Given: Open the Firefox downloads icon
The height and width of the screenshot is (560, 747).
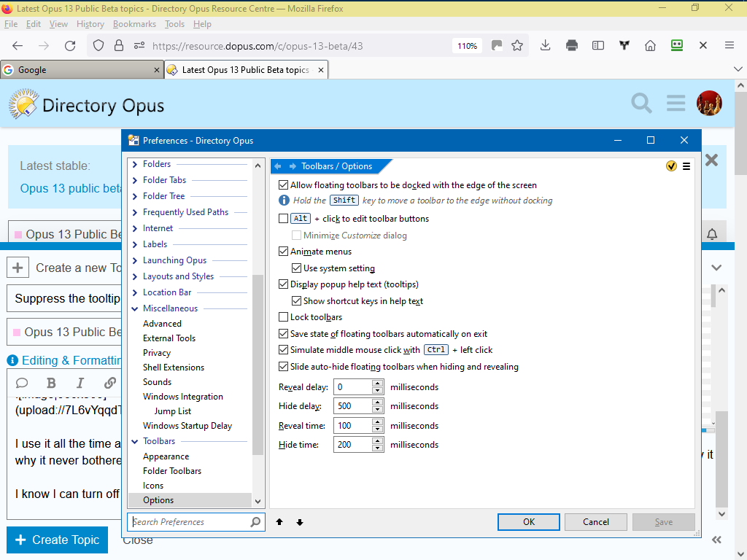Looking at the screenshot, I should pos(546,46).
